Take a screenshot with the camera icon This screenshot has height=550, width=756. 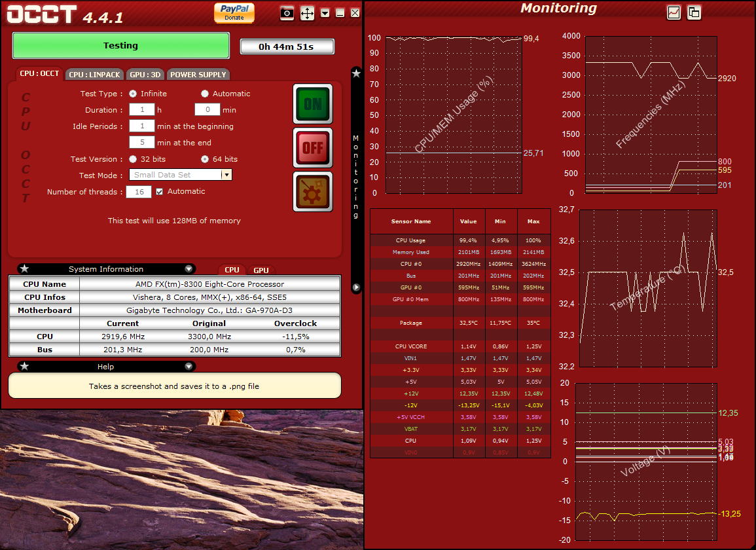(x=287, y=13)
